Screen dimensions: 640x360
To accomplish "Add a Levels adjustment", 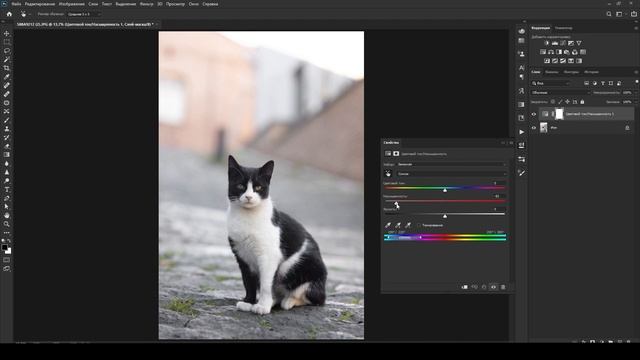I will tap(555, 43).
